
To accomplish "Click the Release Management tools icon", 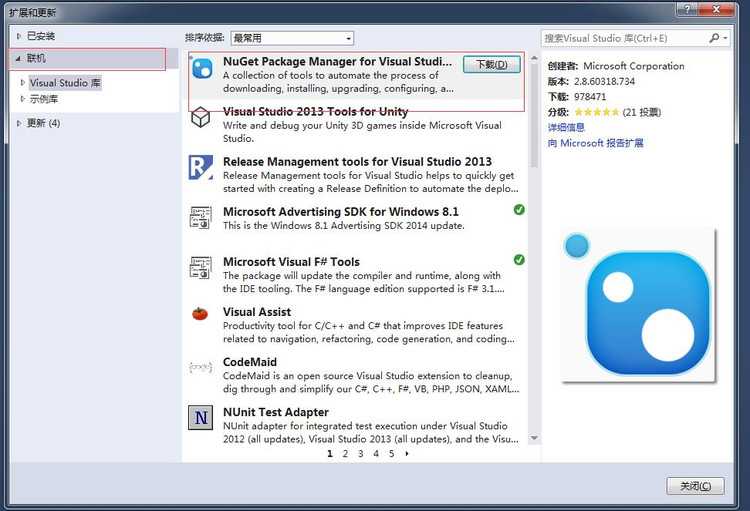I will (x=200, y=167).
